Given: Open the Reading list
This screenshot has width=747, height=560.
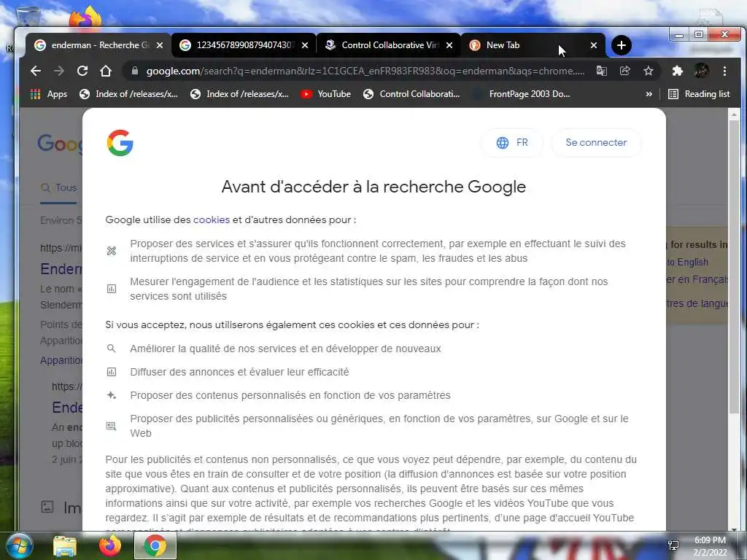Looking at the screenshot, I should (x=699, y=94).
